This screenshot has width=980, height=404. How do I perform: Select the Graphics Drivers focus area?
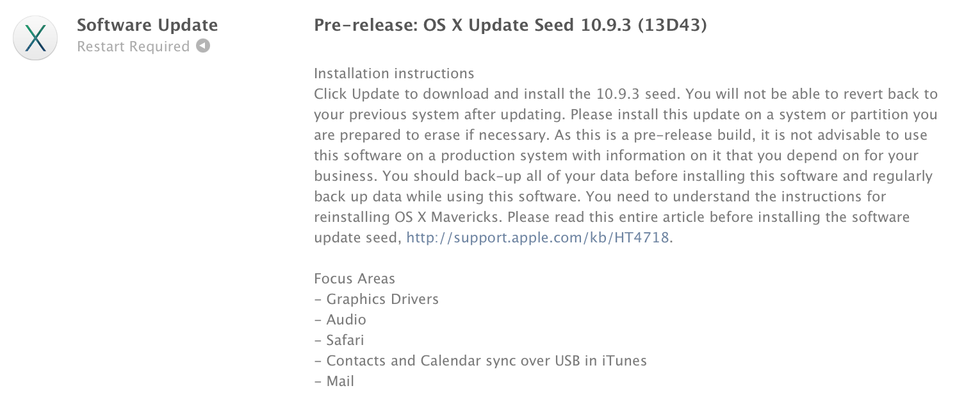[382, 299]
